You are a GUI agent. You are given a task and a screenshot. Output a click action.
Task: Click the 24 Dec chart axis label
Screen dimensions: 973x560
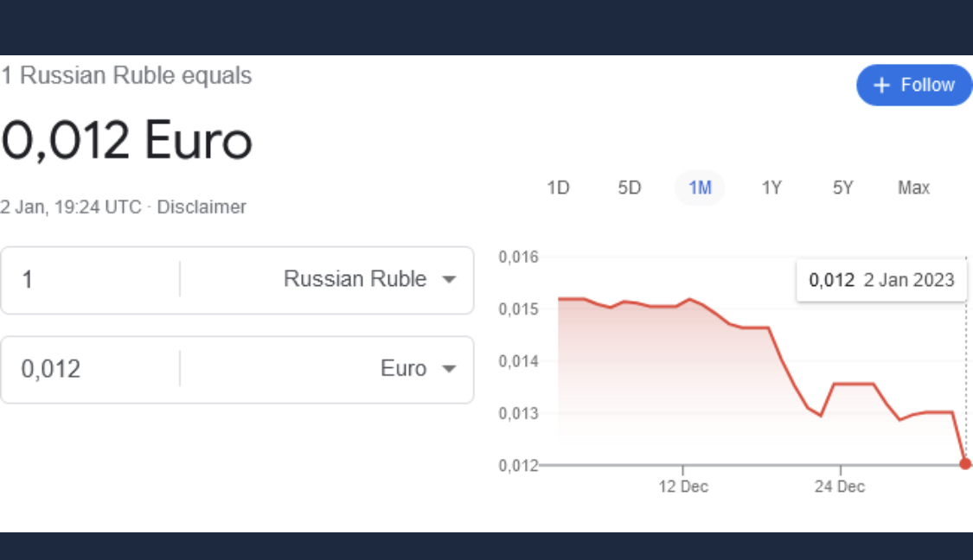pos(840,487)
